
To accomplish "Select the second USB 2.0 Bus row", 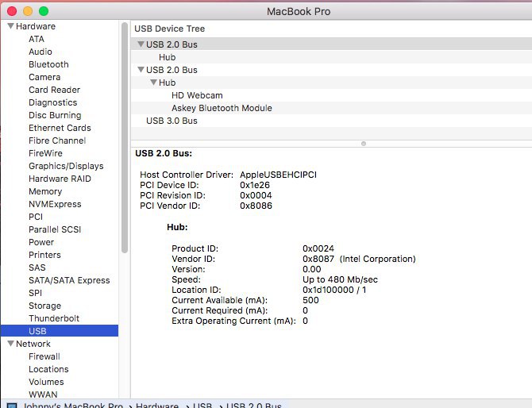I will tap(331, 70).
